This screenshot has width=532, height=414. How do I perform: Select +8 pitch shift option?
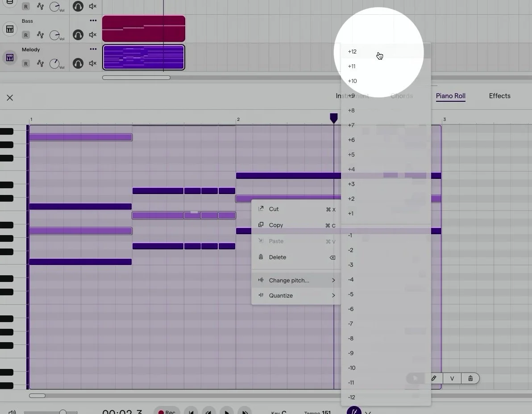386,111
